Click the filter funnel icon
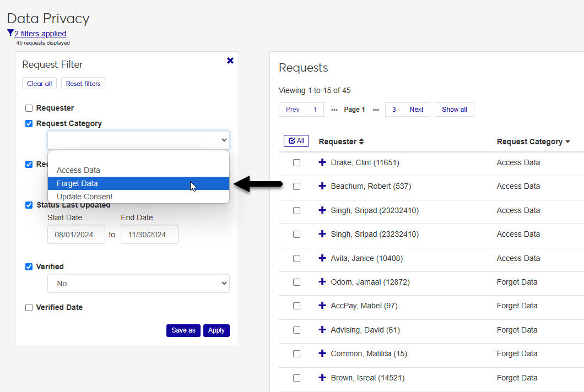The image size is (584, 392). pos(10,33)
